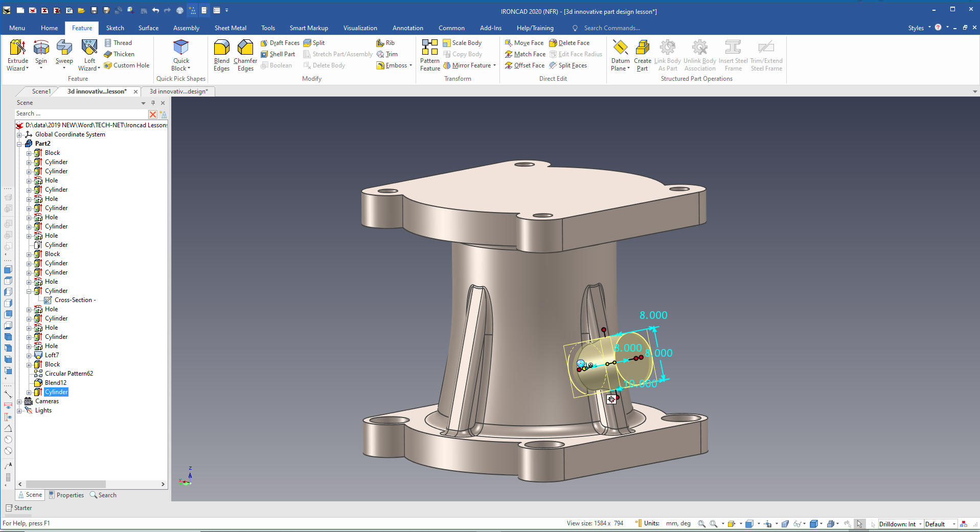Open the Drilldown mode dropdown
The width and height of the screenshot is (980, 532).
920,524
